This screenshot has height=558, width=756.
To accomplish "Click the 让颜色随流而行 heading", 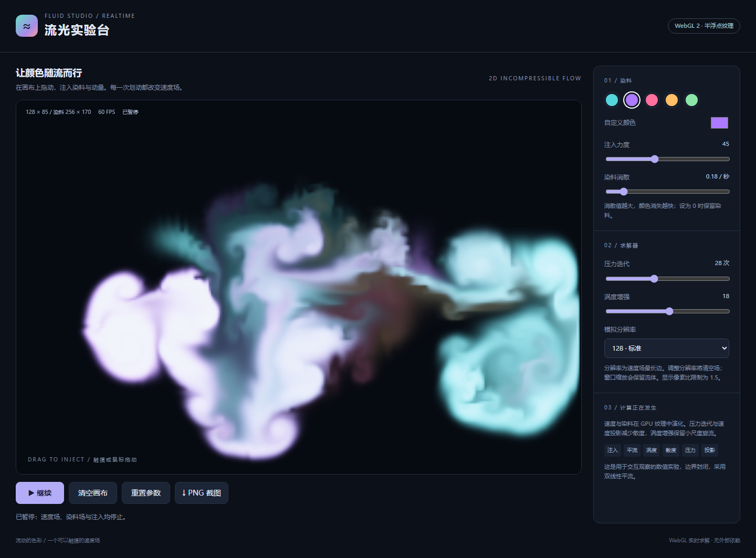I will tap(49, 73).
